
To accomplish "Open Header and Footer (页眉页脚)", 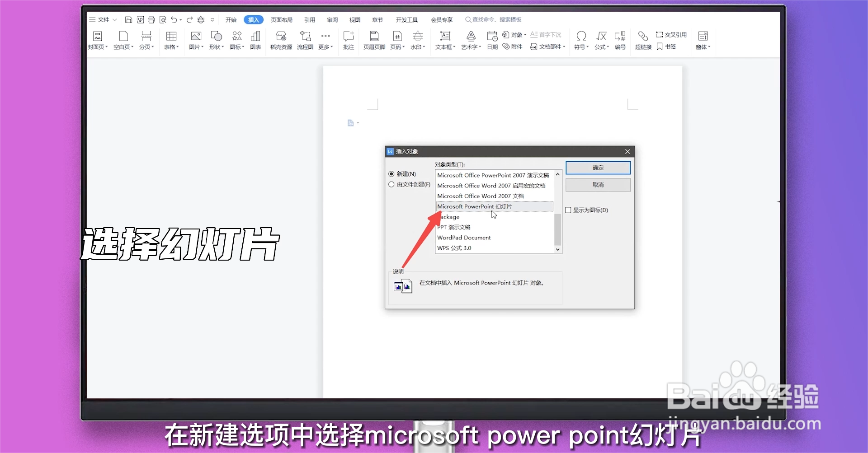I will [x=374, y=40].
